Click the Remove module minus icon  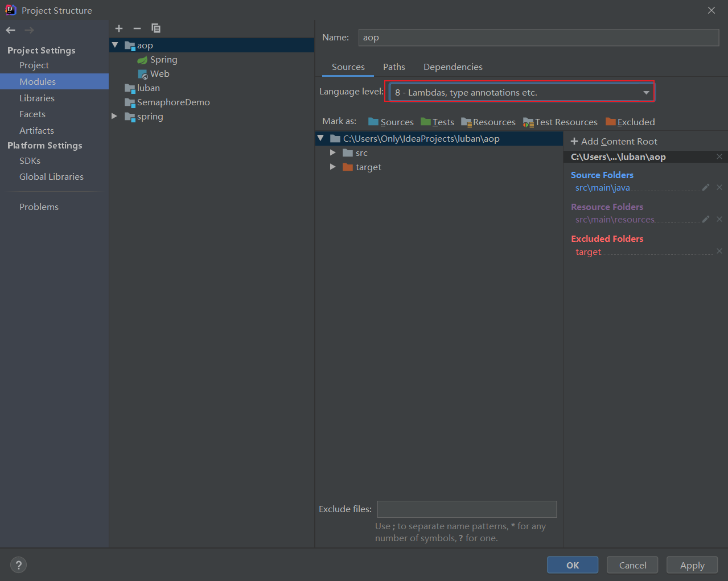[137, 28]
